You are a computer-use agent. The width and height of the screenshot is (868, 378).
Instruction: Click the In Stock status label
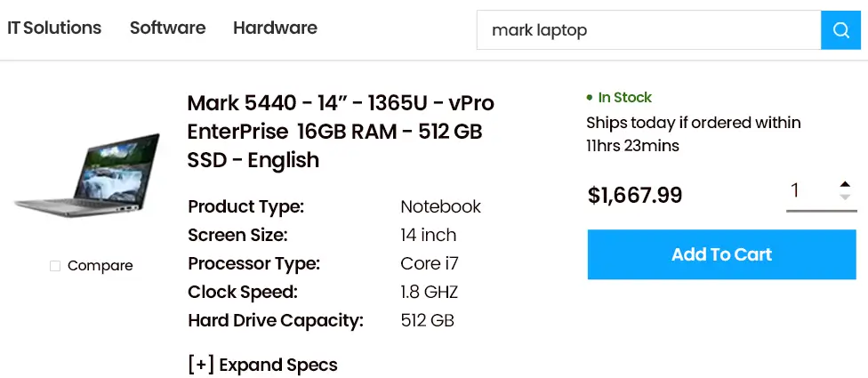(x=623, y=97)
